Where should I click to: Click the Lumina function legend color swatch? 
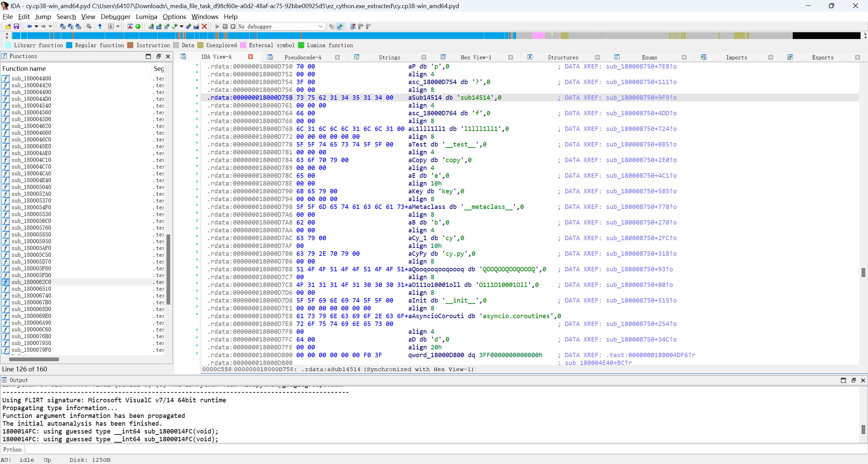(301, 45)
